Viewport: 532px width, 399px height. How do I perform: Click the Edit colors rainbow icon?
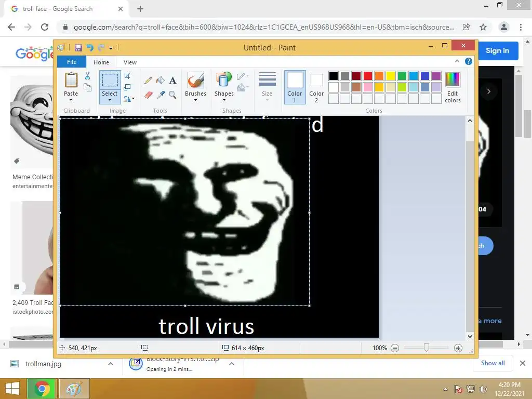coord(453,79)
